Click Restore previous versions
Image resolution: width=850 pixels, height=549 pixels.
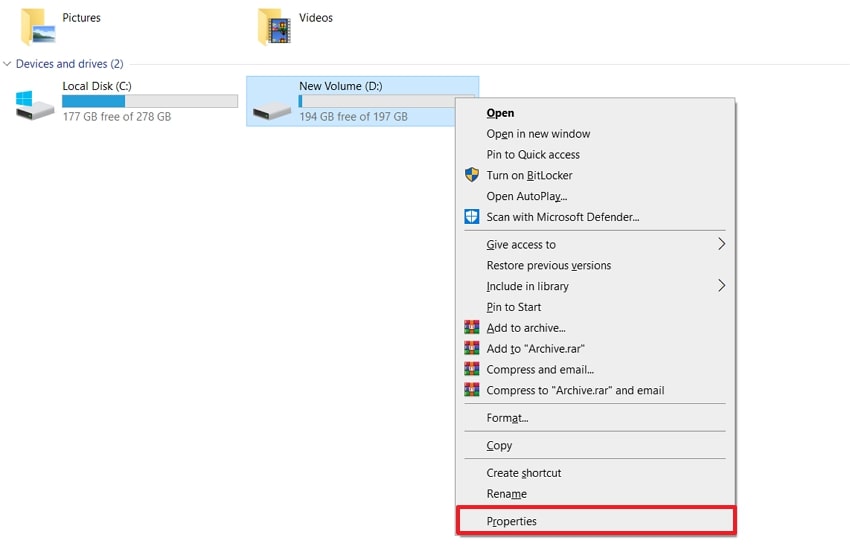coord(548,265)
